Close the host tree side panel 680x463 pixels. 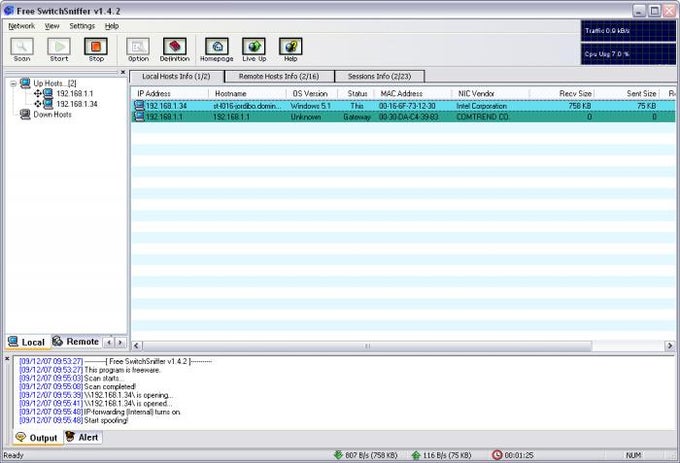pyautogui.click(x=123, y=72)
